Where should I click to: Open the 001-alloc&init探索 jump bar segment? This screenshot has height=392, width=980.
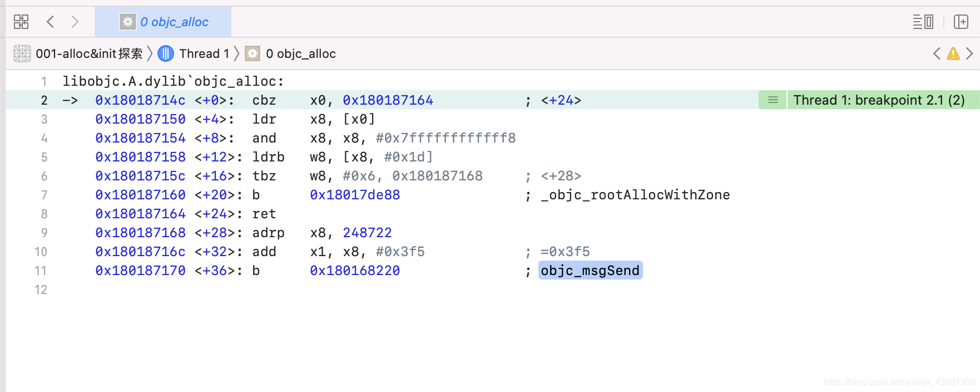point(89,53)
